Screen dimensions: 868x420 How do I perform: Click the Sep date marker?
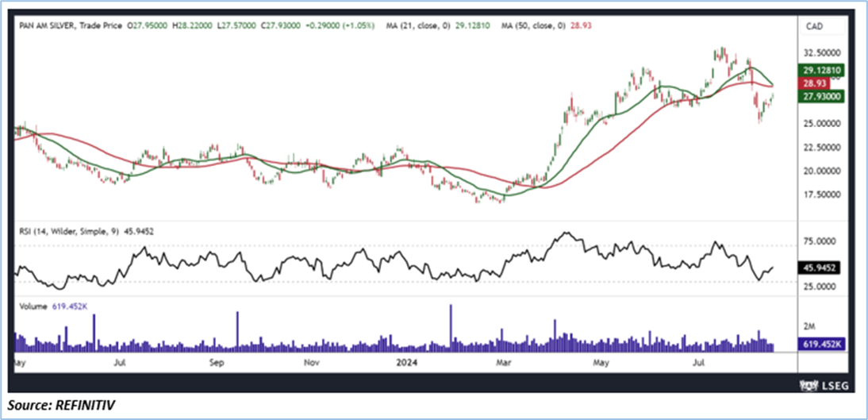(x=216, y=364)
